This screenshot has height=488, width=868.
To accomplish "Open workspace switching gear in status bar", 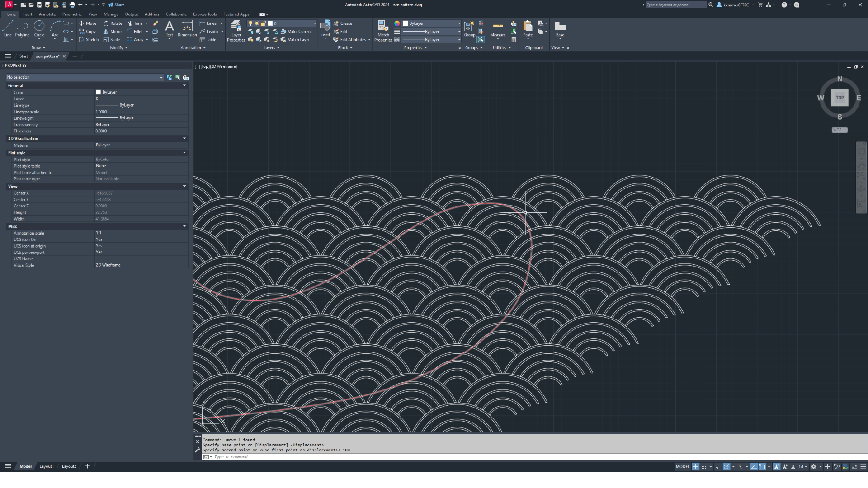I will pyautogui.click(x=813, y=466).
